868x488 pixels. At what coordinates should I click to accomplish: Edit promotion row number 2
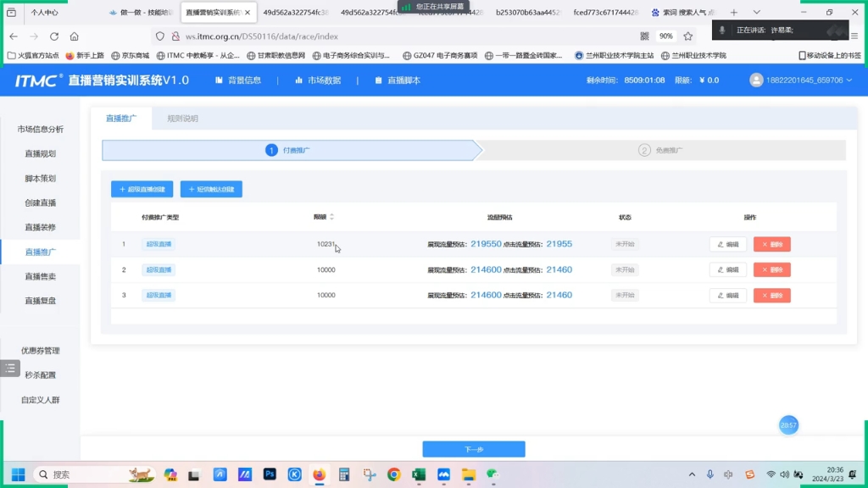pyautogui.click(x=728, y=269)
